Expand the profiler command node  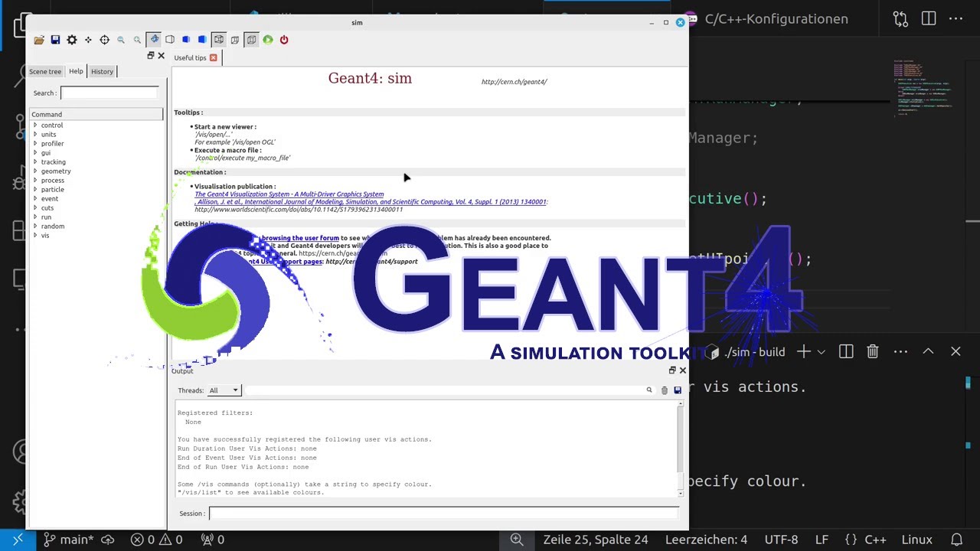click(x=35, y=143)
